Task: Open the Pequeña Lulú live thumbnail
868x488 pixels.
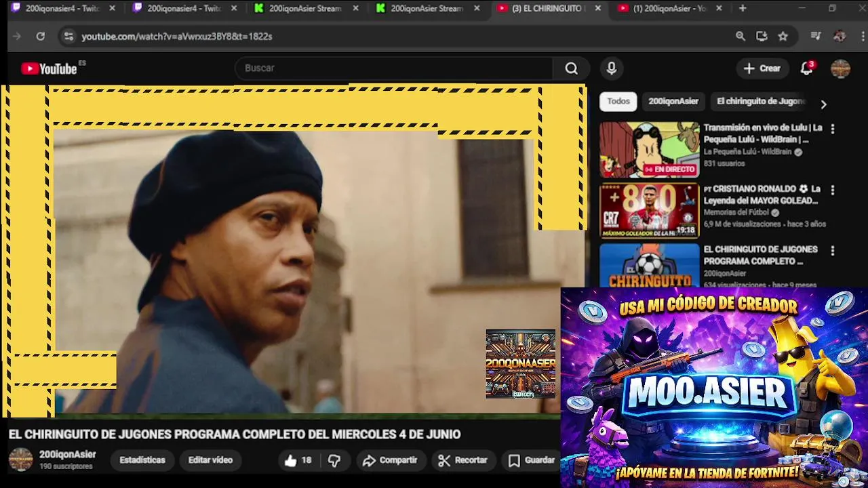Action: [x=649, y=150]
